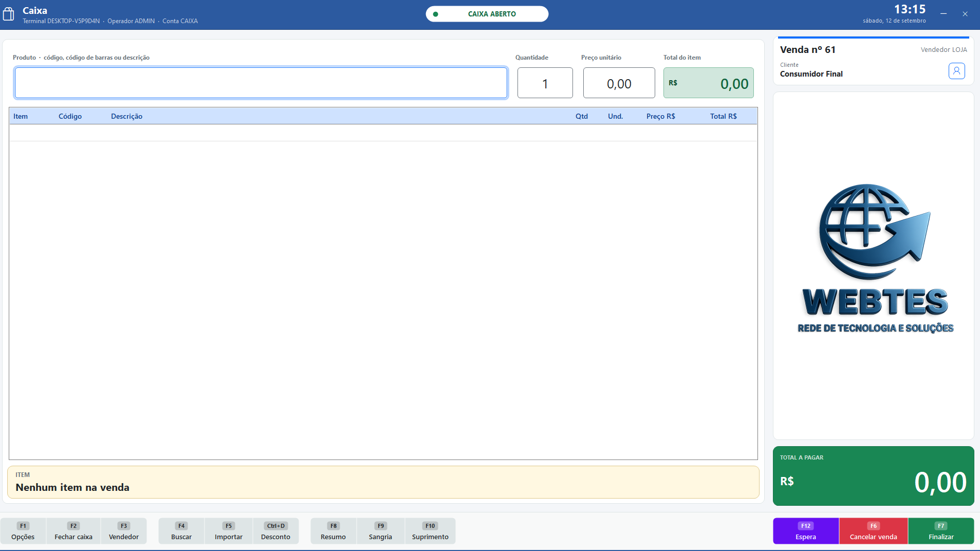Click the red Cancelar venda button
This screenshot has width=980, height=551.
[x=874, y=531]
